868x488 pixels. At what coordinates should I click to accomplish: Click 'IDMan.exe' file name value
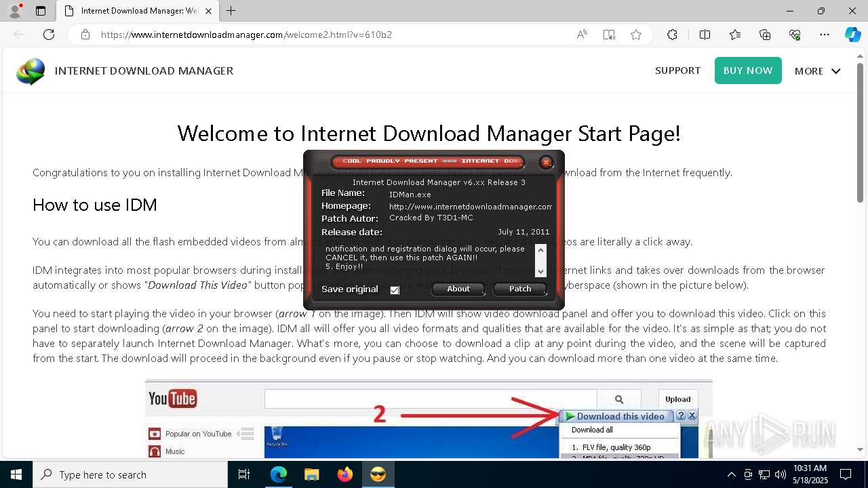pos(410,195)
